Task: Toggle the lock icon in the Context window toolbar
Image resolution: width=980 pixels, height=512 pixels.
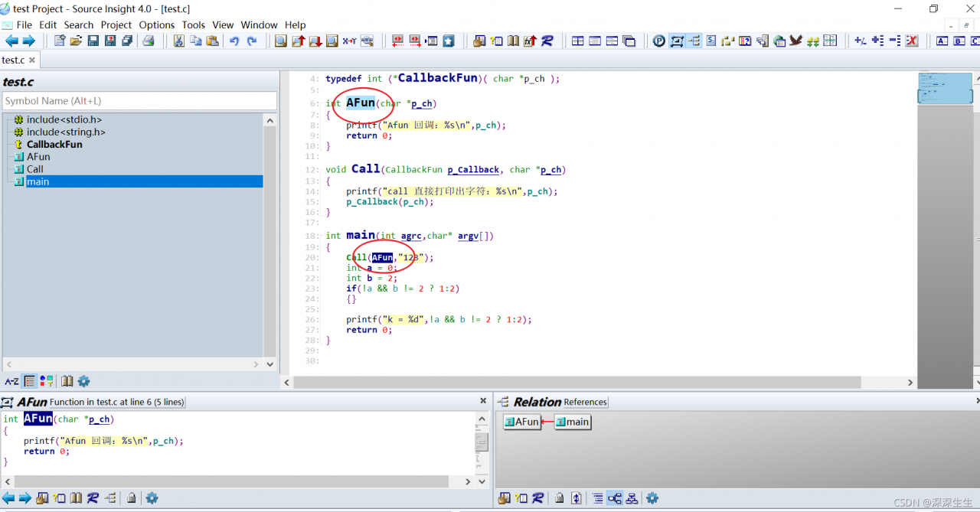Action: [x=131, y=498]
